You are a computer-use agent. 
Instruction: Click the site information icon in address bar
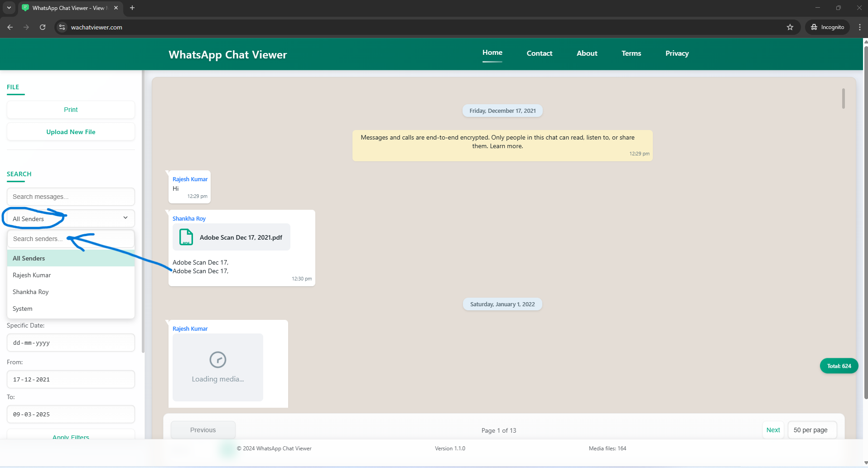tap(61, 27)
